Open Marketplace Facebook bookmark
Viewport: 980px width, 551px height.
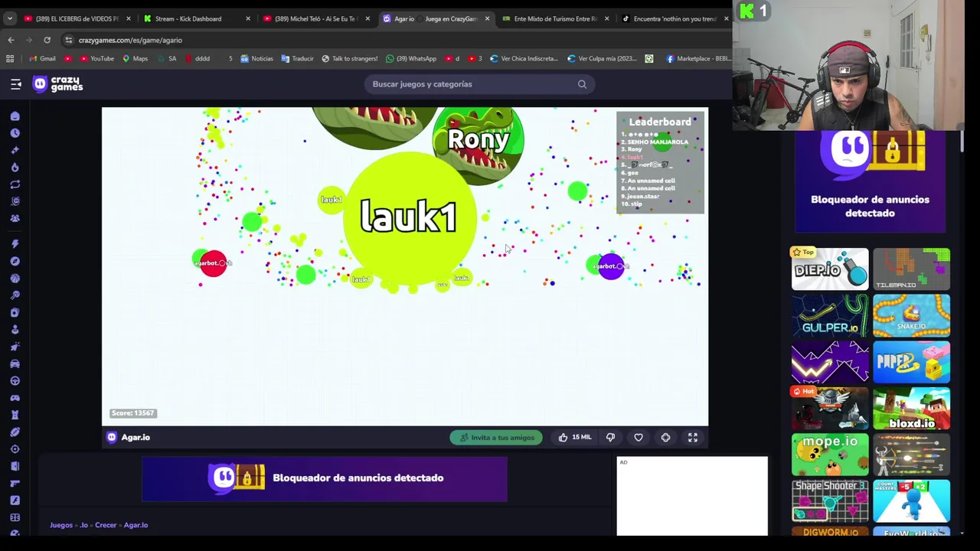[698, 58]
